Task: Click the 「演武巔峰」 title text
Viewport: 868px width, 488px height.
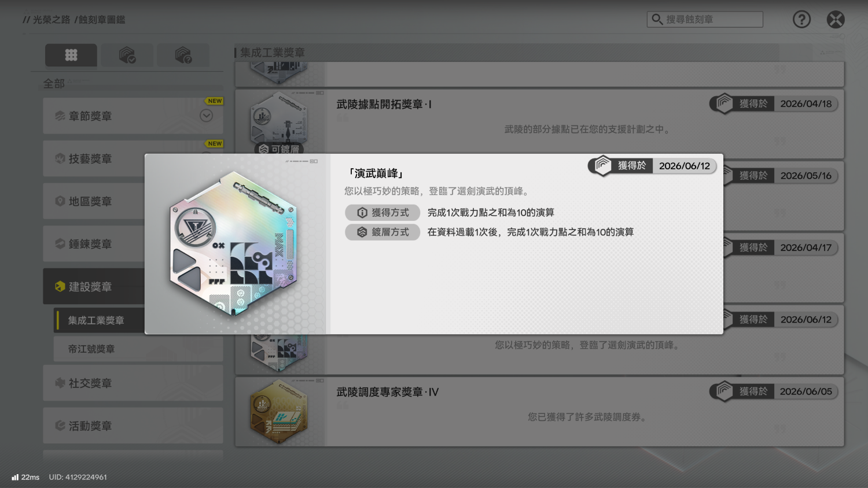Action: point(376,173)
